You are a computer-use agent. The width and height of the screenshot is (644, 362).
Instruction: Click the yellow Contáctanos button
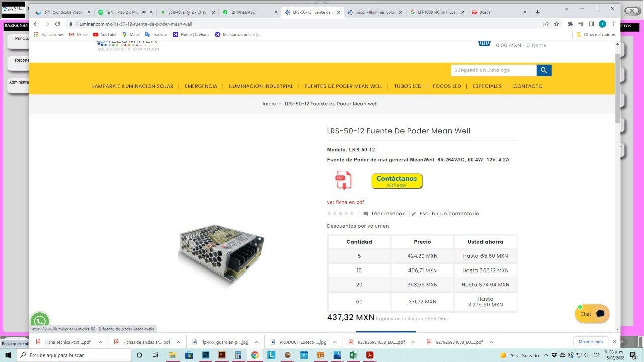click(x=397, y=181)
